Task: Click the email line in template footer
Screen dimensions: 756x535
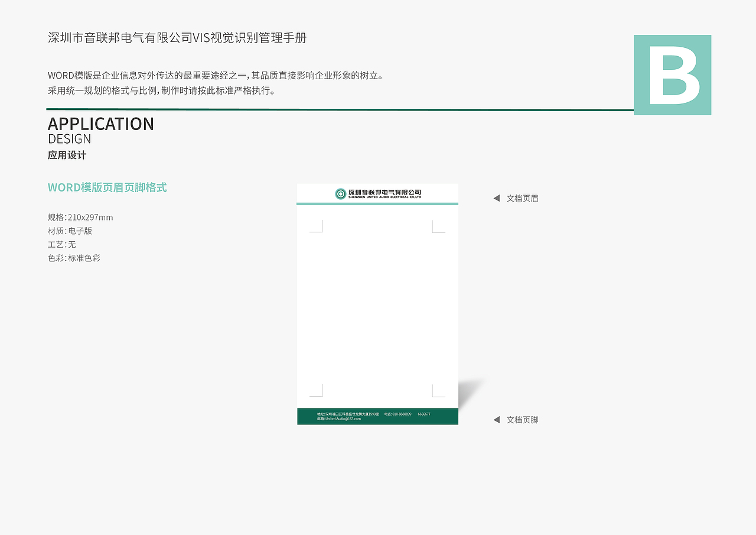Action: (x=339, y=419)
